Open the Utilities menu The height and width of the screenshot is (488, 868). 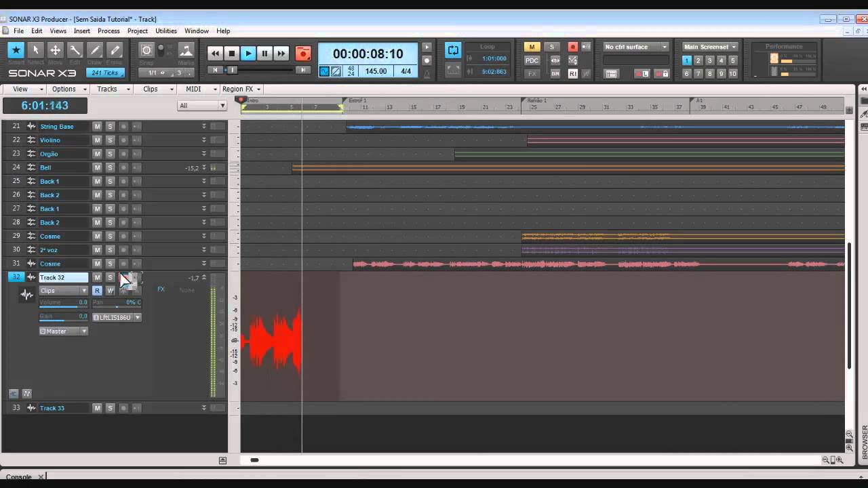click(166, 30)
